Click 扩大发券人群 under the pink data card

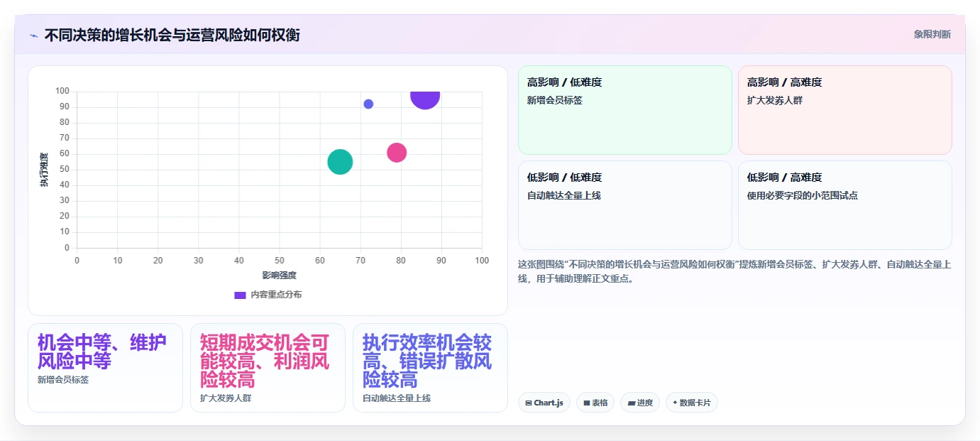226,398
